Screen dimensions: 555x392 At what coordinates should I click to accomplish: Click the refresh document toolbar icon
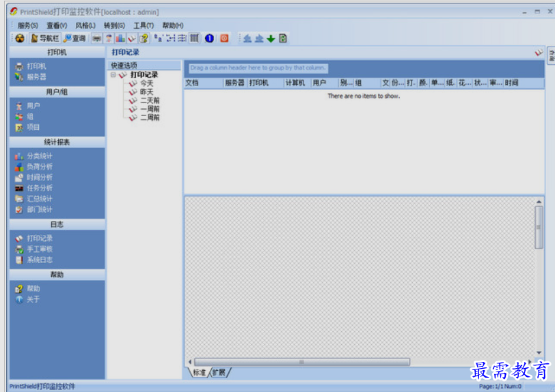(283, 38)
